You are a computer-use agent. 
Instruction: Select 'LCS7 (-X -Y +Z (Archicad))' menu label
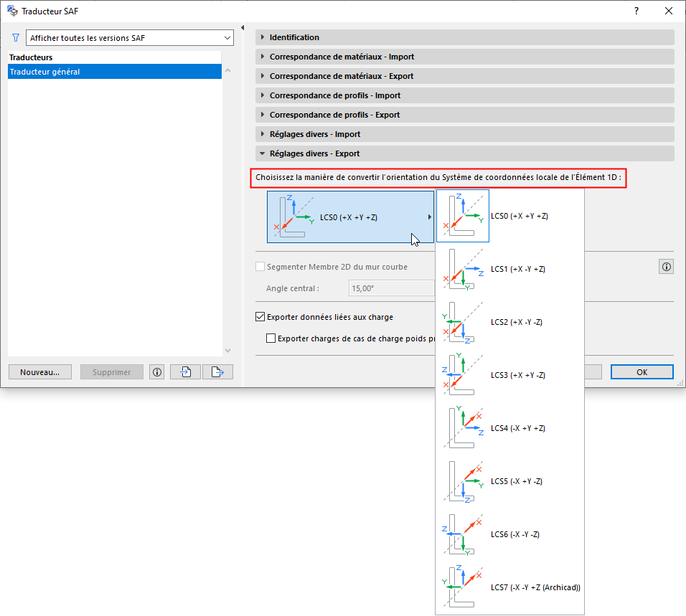[x=535, y=587]
